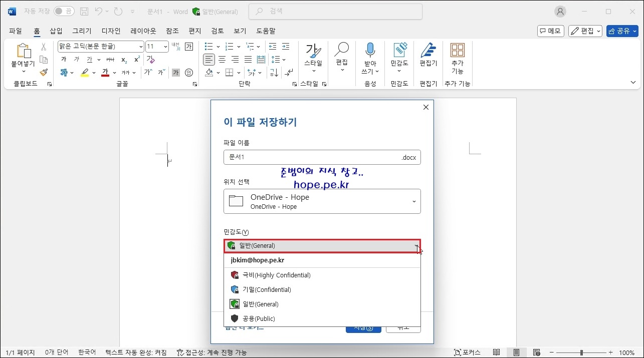Switch to the 레이아웃 tab
Screen dimensions: 644x358
[143, 31]
